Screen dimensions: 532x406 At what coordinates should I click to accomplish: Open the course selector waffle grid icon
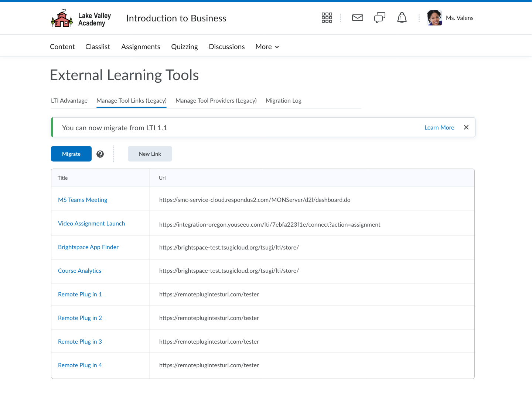coord(327,18)
